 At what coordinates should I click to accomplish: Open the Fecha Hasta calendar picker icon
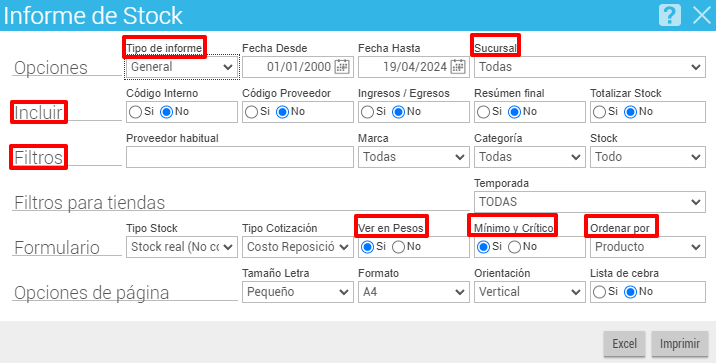(x=458, y=67)
